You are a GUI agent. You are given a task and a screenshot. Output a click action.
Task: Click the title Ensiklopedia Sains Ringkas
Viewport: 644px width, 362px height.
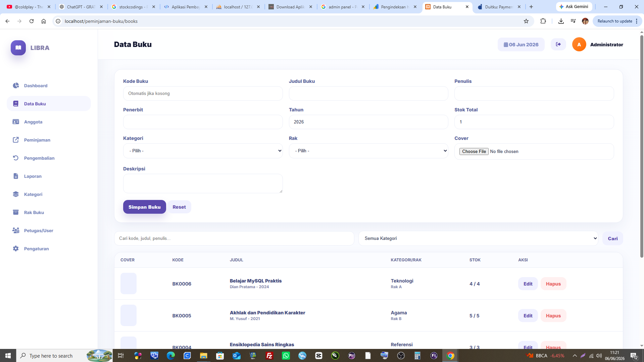click(262, 345)
